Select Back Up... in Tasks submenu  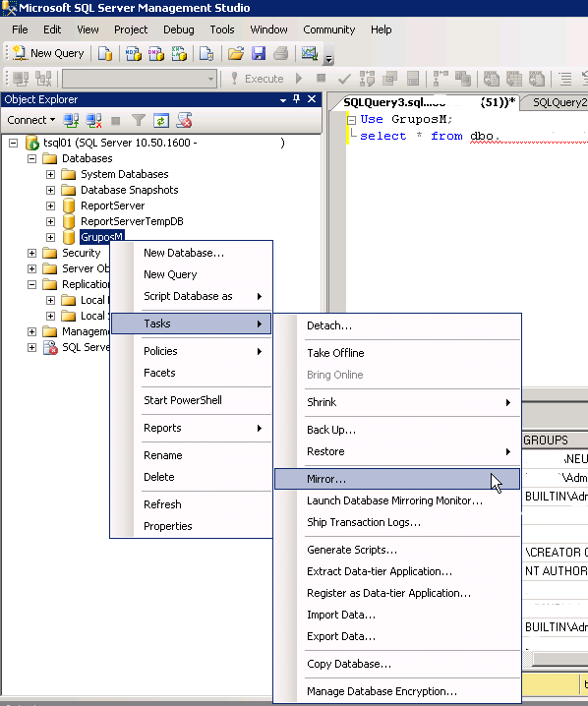[397, 430]
